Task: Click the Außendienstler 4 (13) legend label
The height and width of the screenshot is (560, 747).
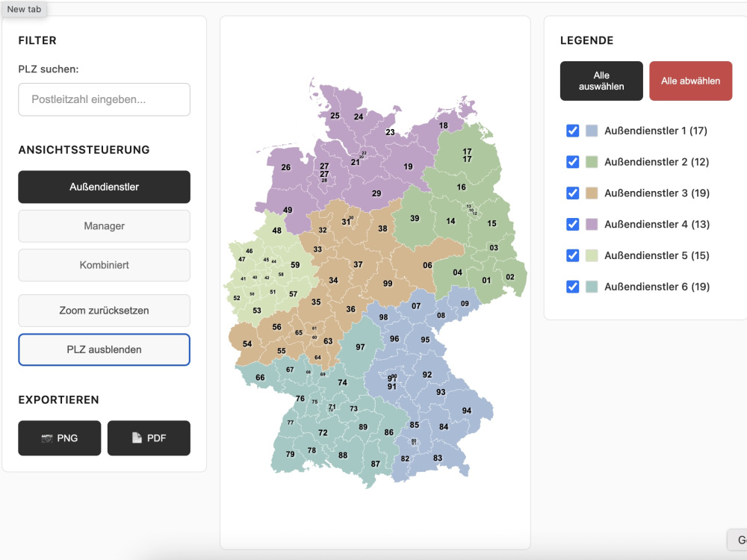Action: point(657,224)
